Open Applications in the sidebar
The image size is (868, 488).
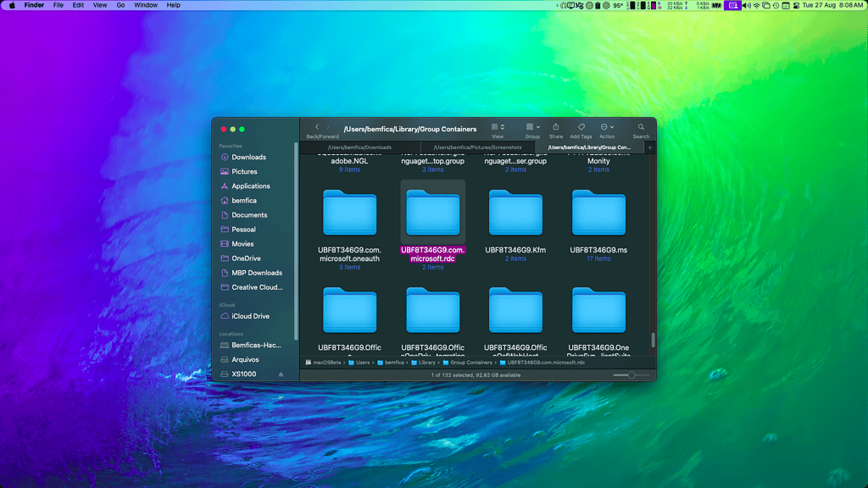pyautogui.click(x=251, y=186)
